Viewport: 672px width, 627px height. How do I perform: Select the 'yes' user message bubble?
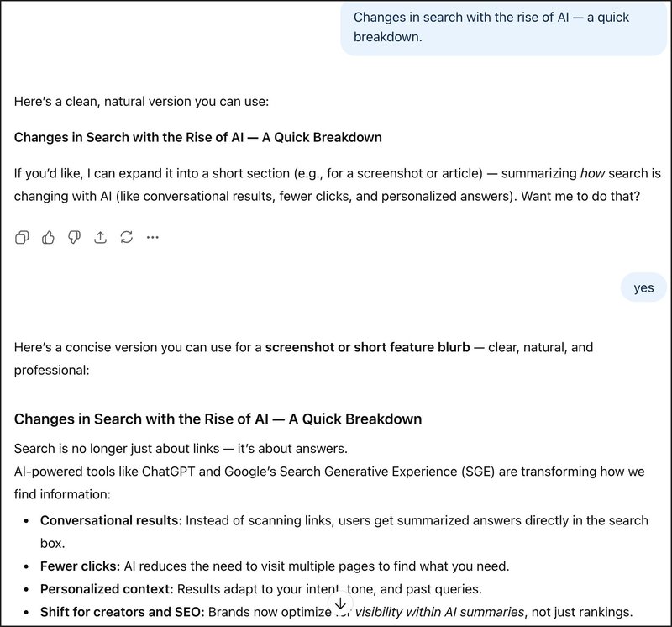tap(643, 288)
